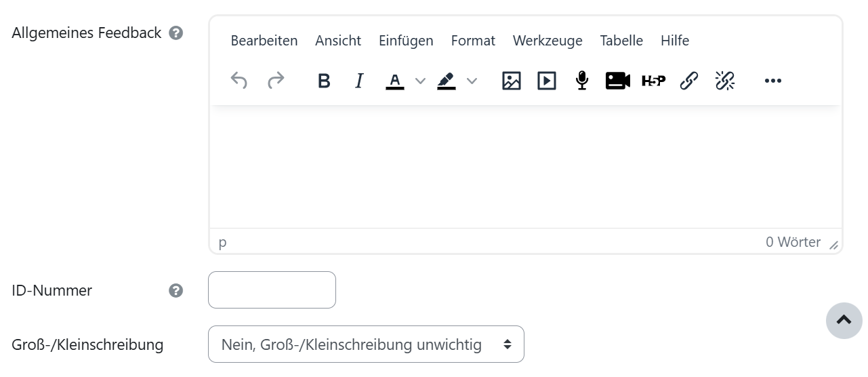Viewport: 868px width, 377px height.
Task: Expand the background color dropdown arrow
Action: pos(472,81)
